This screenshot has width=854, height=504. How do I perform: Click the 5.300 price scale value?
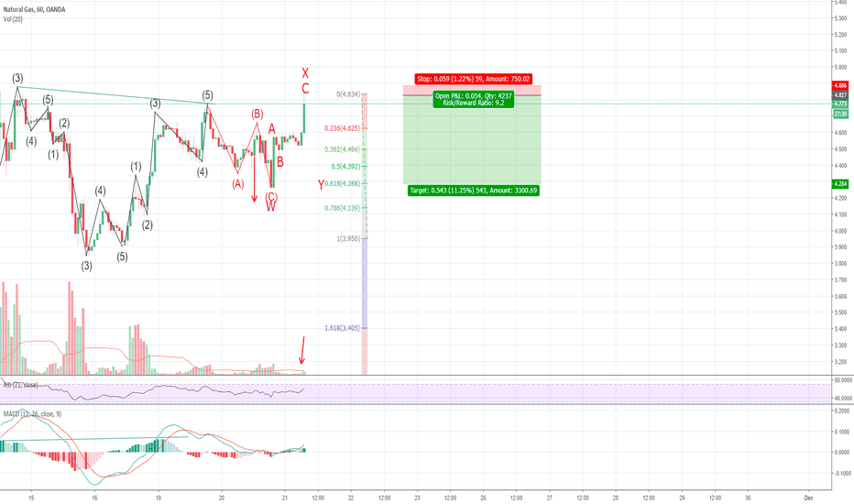pyautogui.click(x=840, y=18)
